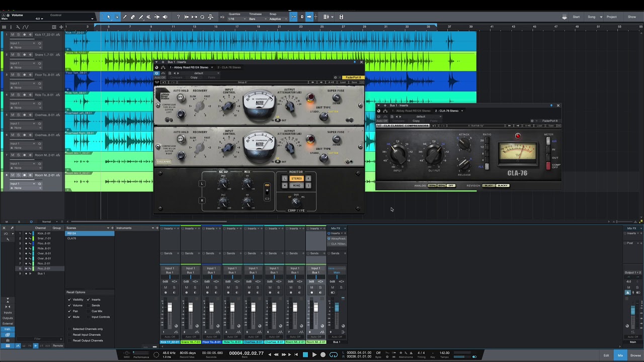The image size is (644, 362).
Task: Select the Mute tool in the toolbar
Action: (x=149, y=17)
